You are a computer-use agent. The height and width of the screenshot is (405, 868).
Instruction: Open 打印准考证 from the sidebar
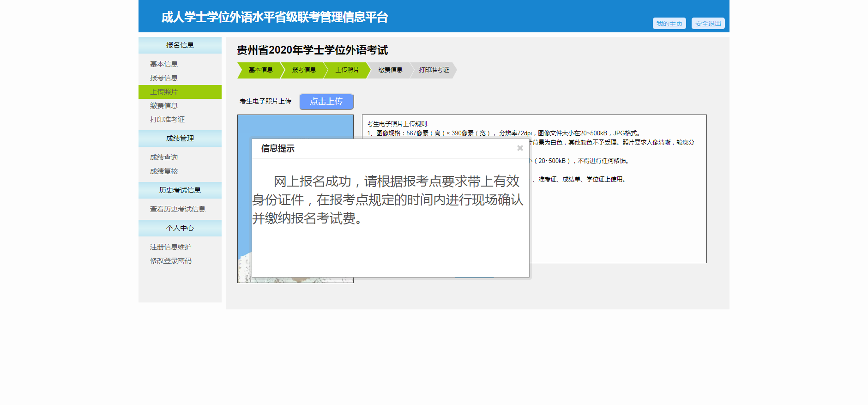pyautogui.click(x=167, y=120)
